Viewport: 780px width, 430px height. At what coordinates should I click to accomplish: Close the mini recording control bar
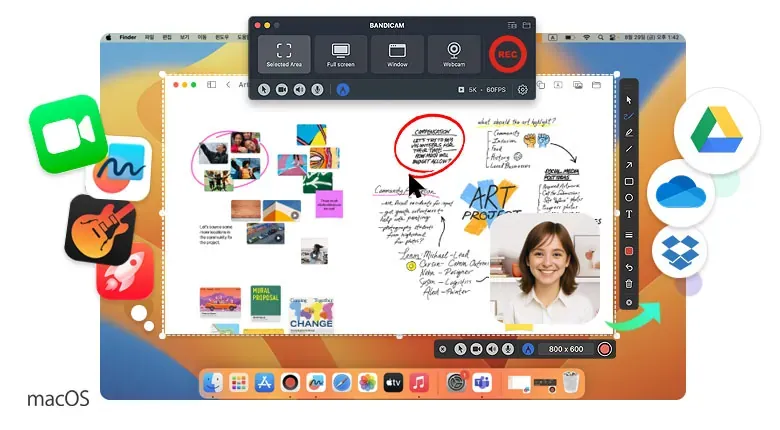(442, 349)
